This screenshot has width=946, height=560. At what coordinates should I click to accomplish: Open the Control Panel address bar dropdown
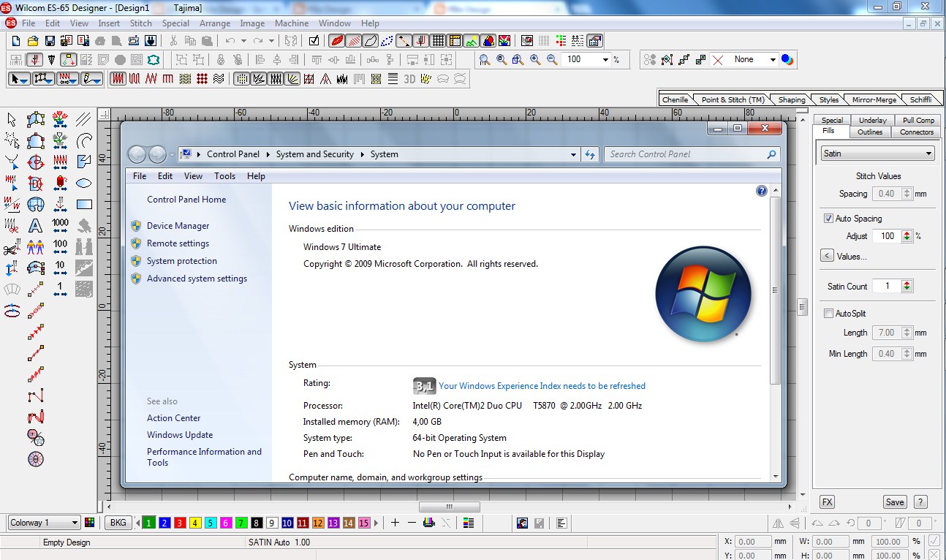pyautogui.click(x=574, y=154)
